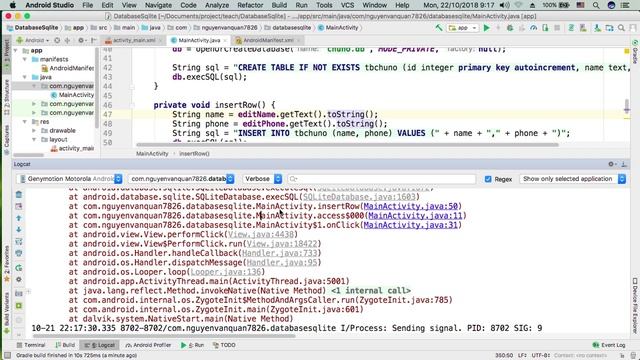Open Project Structure icon in toolbar
The image size is (640, 360).
pyautogui.click(x=609, y=28)
